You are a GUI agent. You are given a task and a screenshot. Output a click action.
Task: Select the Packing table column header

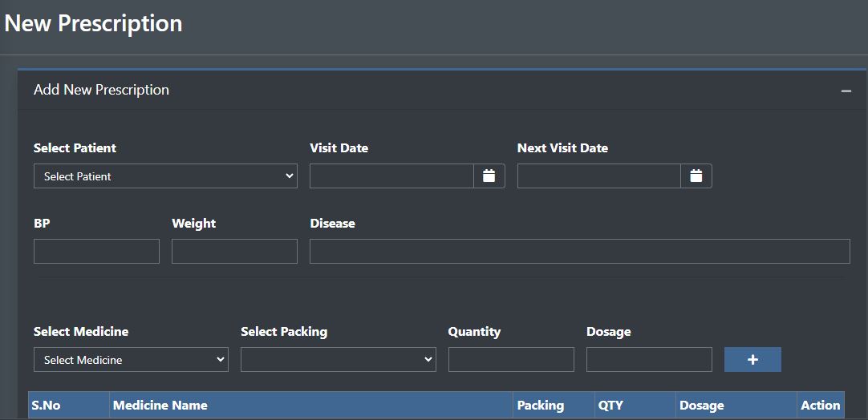541,406
